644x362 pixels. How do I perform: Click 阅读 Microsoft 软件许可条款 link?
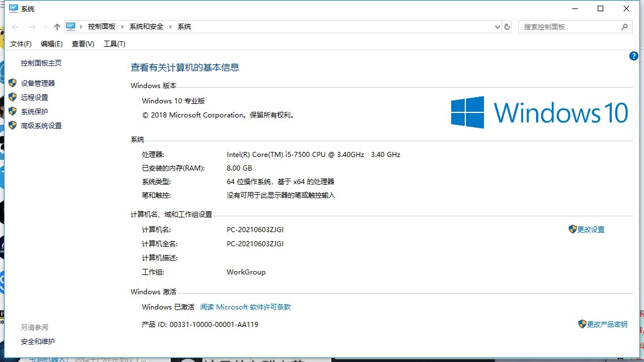tap(245, 307)
